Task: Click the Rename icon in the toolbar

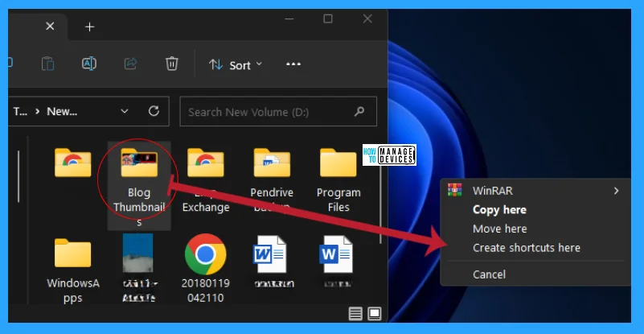Action: coord(89,64)
